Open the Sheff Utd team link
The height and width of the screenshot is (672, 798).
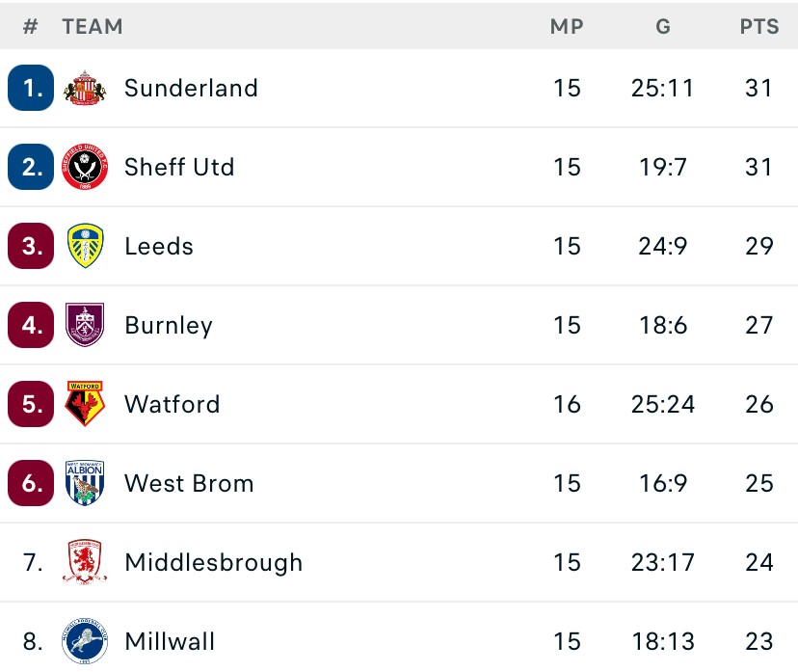click(179, 168)
